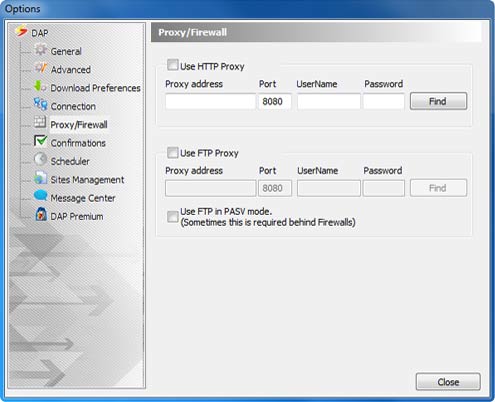The width and height of the screenshot is (495, 402).
Task: Go to Scheduler settings
Action: 70,161
